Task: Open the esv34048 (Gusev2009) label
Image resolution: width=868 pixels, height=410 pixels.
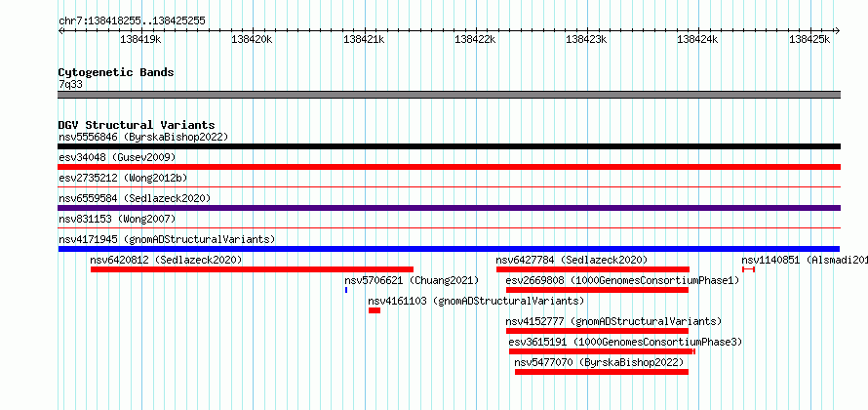Action: 117,157
